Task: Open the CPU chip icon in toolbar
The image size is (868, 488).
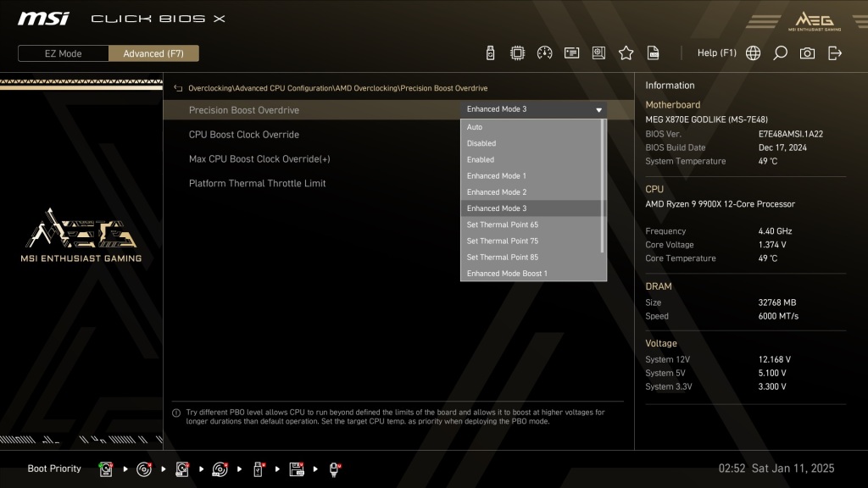Action: pos(517,53)
